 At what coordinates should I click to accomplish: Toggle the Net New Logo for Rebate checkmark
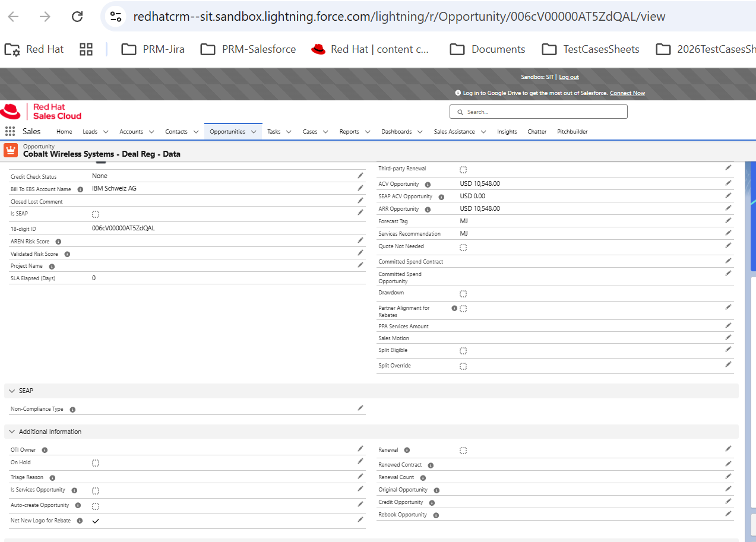coord(96,521)
